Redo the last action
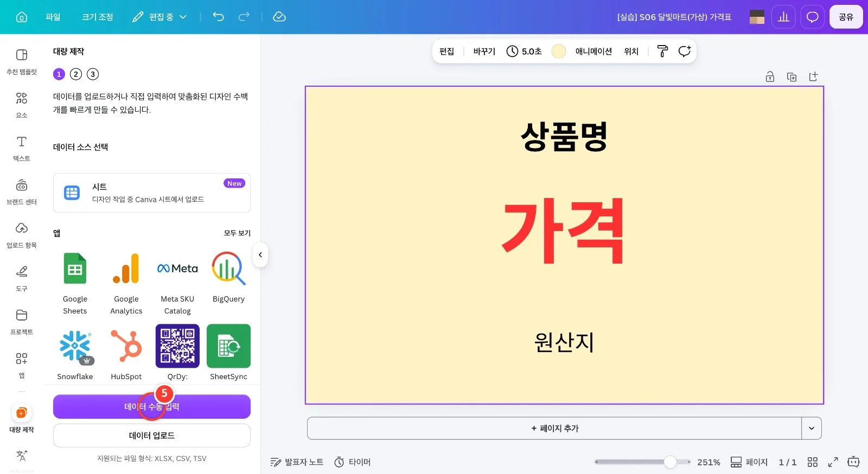 pos(244,17)
